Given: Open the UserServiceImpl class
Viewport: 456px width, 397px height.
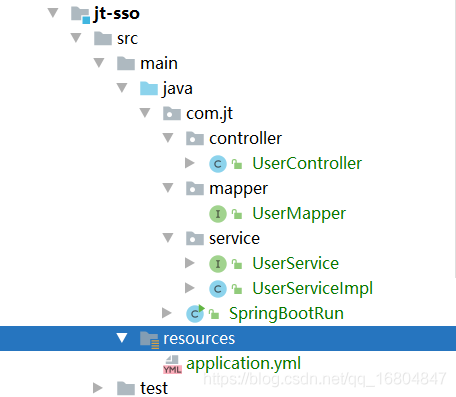Looking at the screenshot, I should [x=313, y=289].
